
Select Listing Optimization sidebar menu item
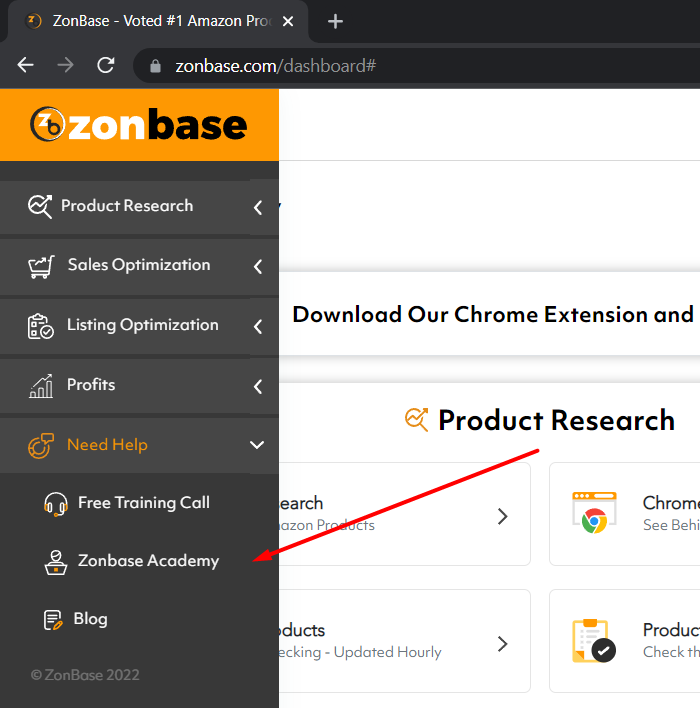[139, 326]
